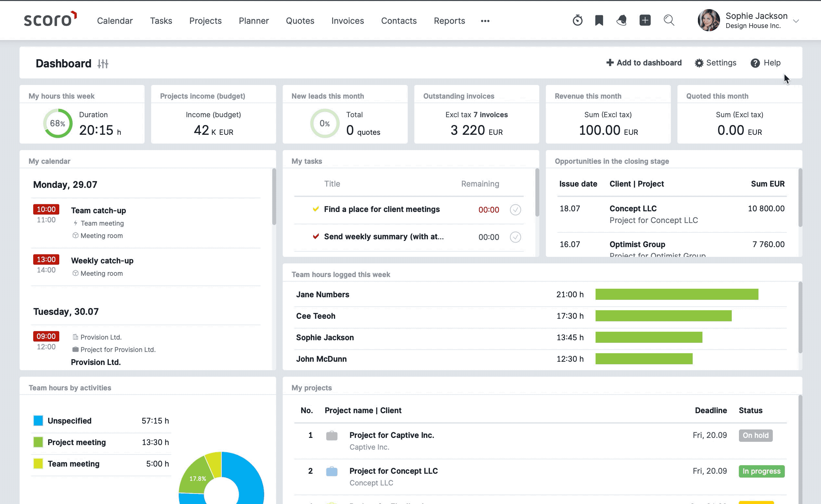This screenshot has height=504, width=821.
Task: Mark 'Send weekly summary' task complete
Action: (515, 237)
